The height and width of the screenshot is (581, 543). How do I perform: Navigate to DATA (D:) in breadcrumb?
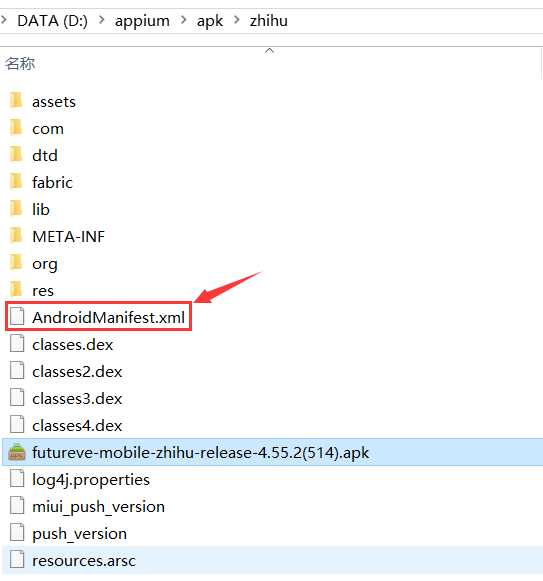tap(53, 21)
